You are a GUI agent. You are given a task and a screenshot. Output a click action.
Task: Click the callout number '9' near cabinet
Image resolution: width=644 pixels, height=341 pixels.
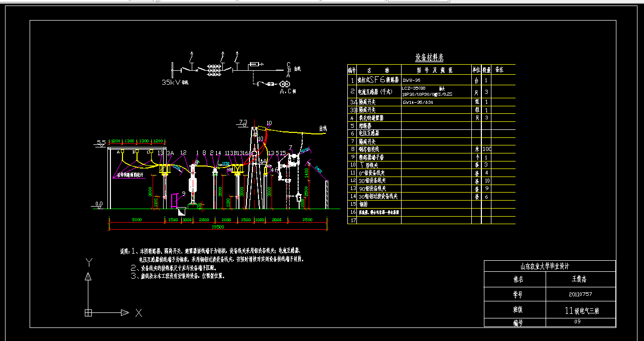184,193
